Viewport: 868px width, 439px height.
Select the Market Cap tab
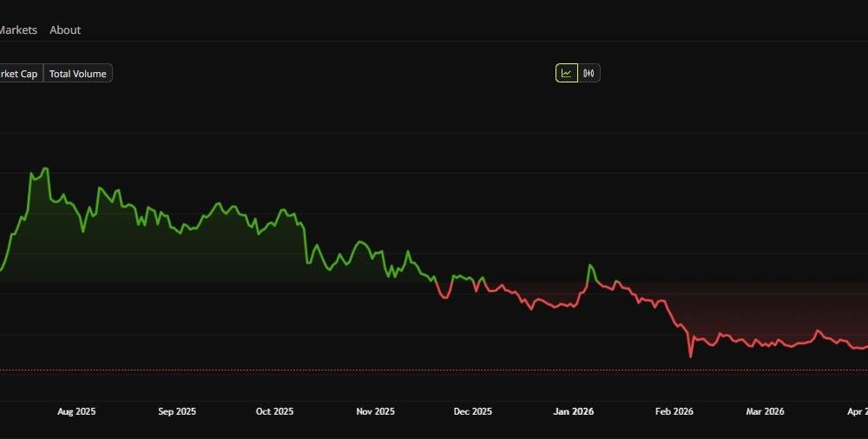click(x=21, y=73)
